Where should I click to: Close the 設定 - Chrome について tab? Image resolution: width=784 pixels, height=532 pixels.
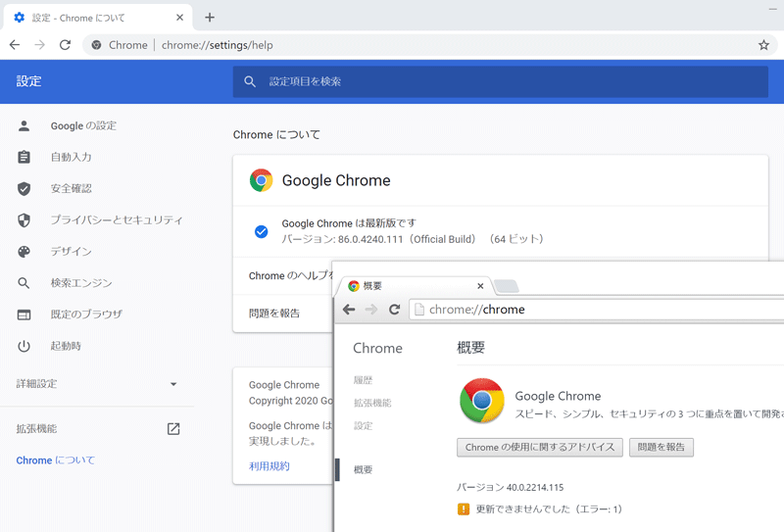pyautogui.click(x=179, y=18)
